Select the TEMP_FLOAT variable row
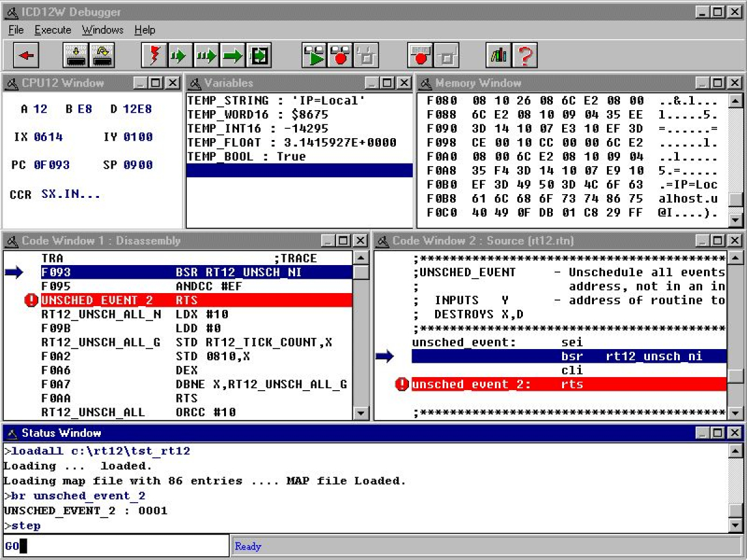Image resolution: width=747 pixels, height=560 pixels. (x=291, y=142)
